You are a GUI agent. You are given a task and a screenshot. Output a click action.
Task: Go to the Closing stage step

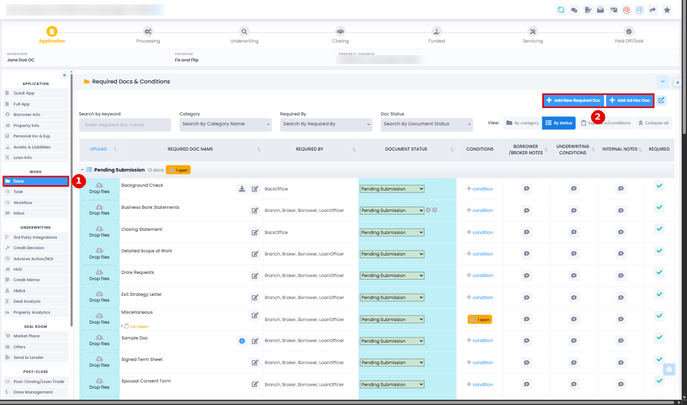[340, 35]
